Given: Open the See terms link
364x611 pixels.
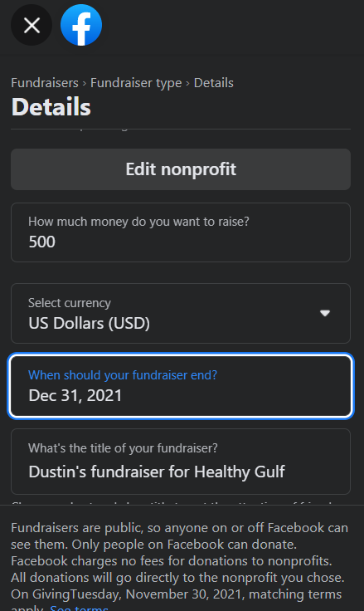Looking at the screenshot, I should click(x=79, y=607).
